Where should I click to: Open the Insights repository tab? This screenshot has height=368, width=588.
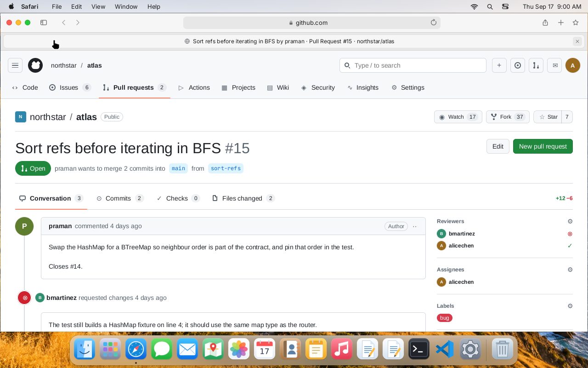363,87
